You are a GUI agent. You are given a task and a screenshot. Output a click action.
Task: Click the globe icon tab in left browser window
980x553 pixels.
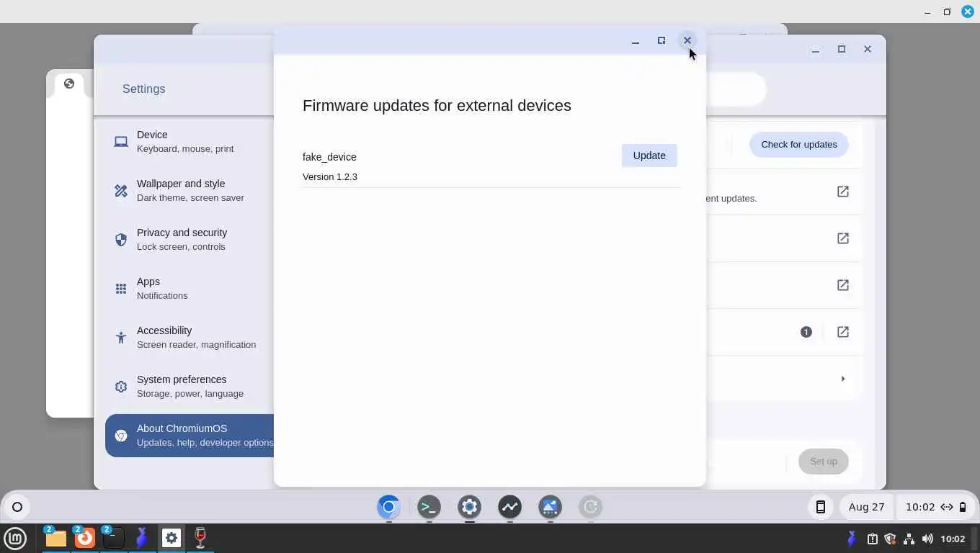click(69, 84)
